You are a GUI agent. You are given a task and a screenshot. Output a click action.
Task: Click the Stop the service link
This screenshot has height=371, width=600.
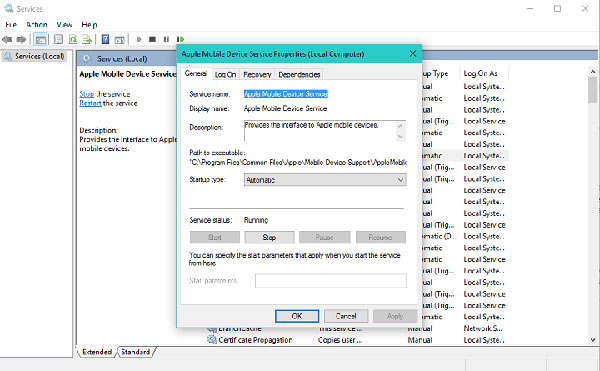86,94
